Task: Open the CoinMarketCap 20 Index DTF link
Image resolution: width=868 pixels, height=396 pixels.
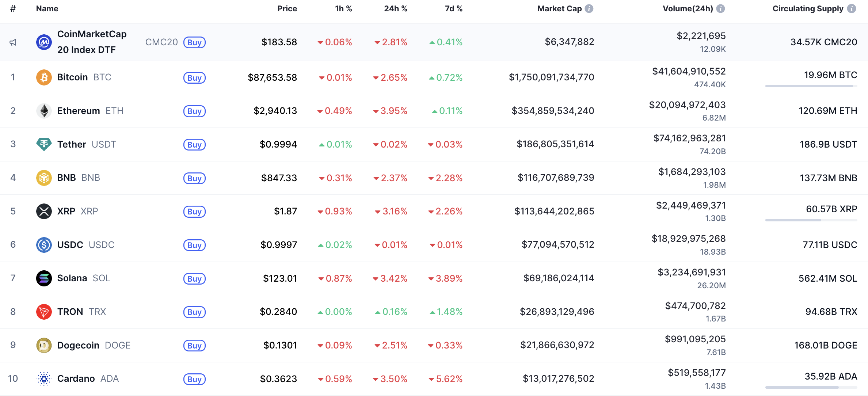Action: tap(92, 42)
